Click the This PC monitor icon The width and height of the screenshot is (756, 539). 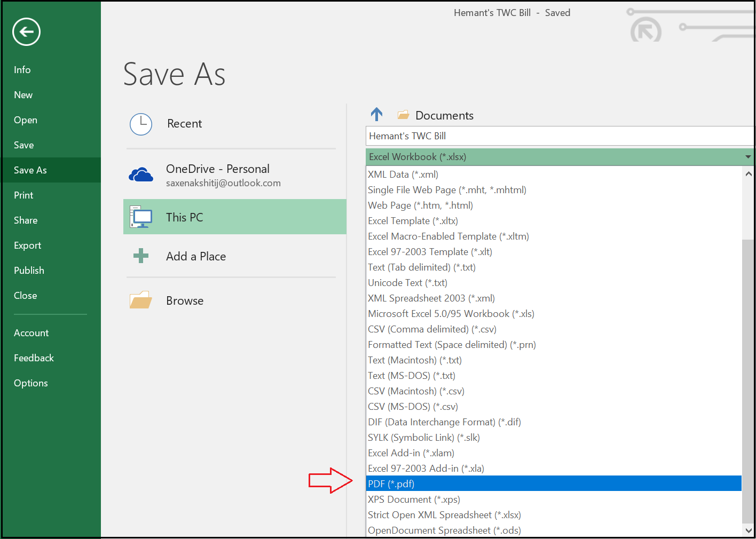[x=140, y=217]
